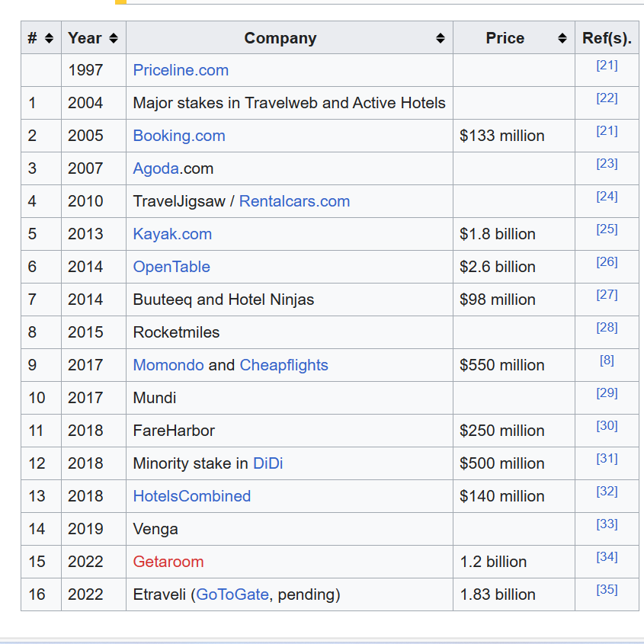Open reference [22] for Travelweb row
The height and width of the screenshot is (644, 644).
tap(607, 98)
